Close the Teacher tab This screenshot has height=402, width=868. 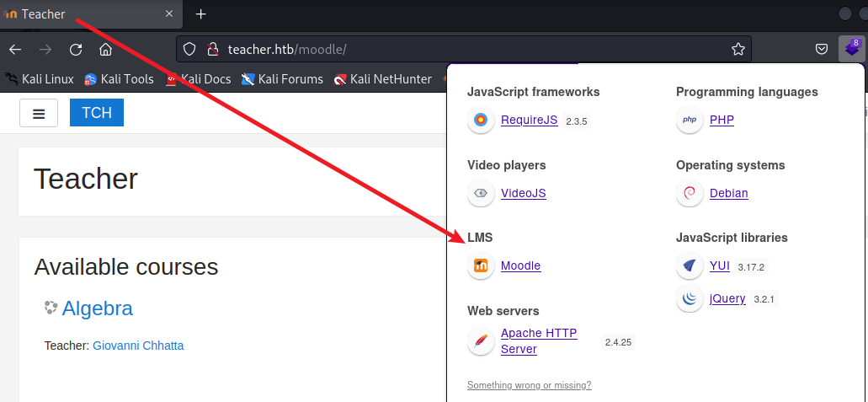pyautogui.click(x=169, y=13)
